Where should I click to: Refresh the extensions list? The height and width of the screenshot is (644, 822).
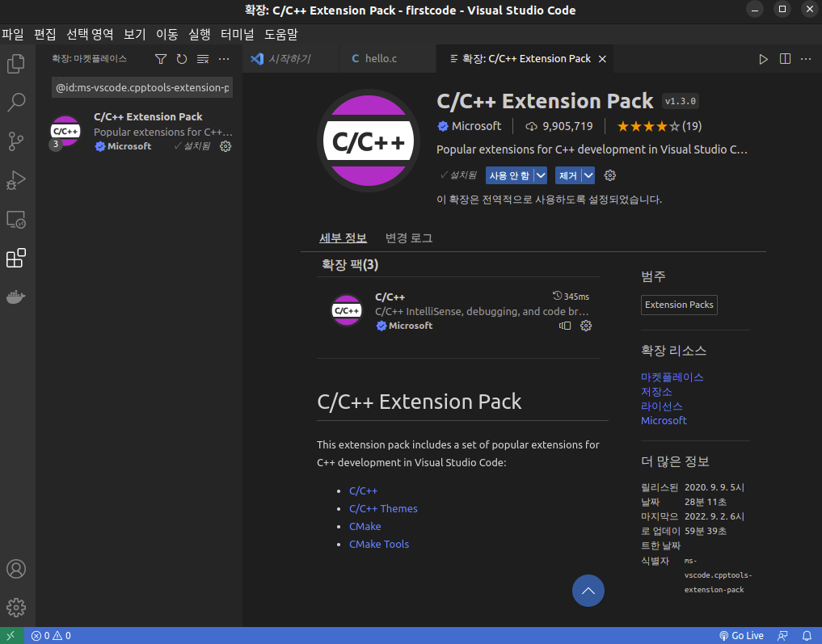tap(182, 59)
